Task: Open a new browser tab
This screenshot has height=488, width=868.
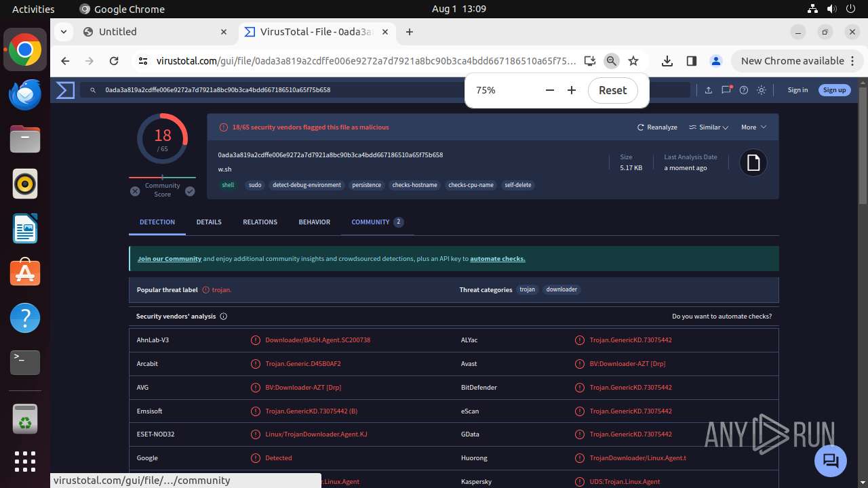Action: [x=410, y=32]
